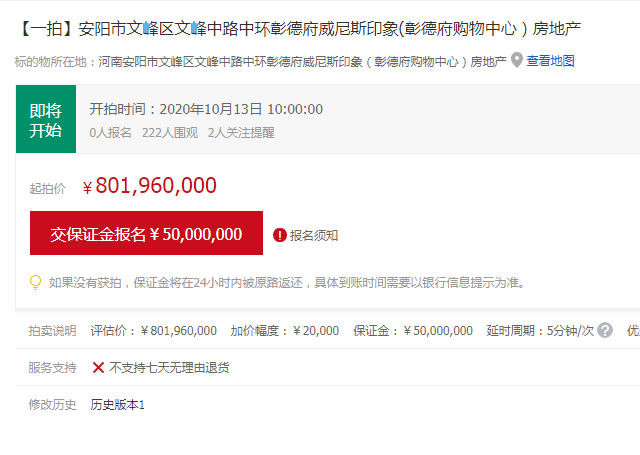The height and width of the screenshot is (455, 640).
Task: Click the 保证金 ¥50,000,000 description text
Action: (413, 330)
